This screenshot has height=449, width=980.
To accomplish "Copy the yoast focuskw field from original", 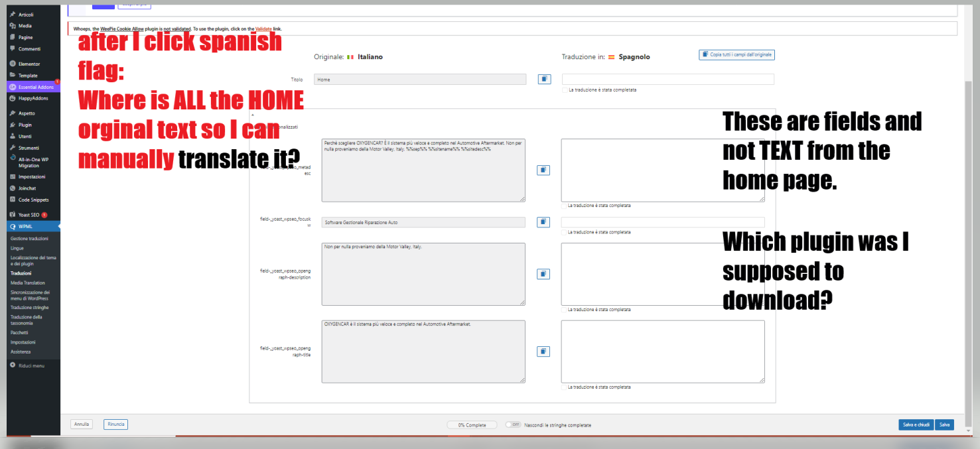I will [x=543, y=222].
